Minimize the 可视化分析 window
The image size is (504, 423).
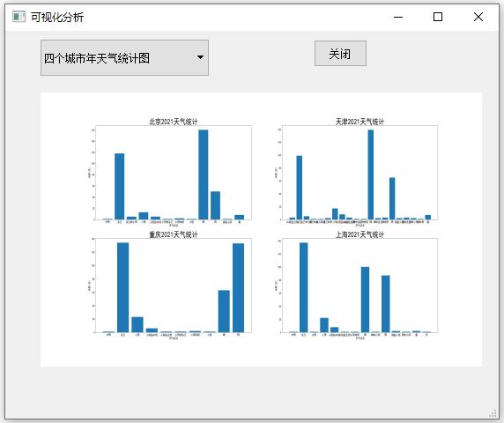[398, 17]
